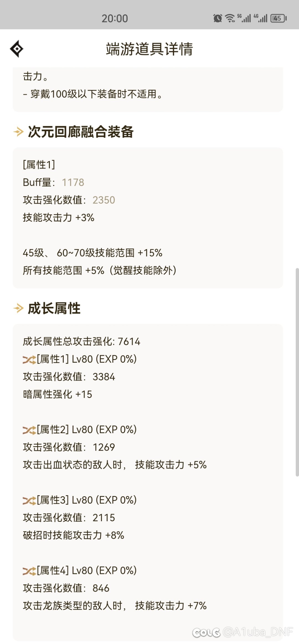Image resolution: width=299 pixels, height=644 pixels.
Task: Tap the 端游道具详情 page title
Action: click(x=149, y=49)
